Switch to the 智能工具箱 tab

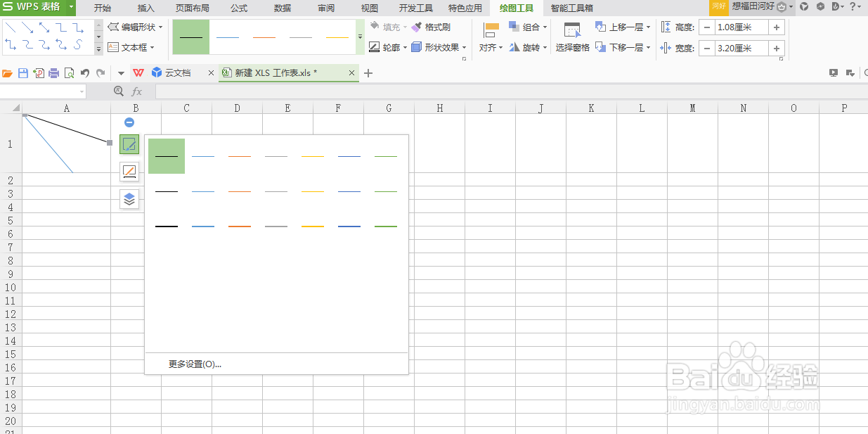tap(572, 8)
